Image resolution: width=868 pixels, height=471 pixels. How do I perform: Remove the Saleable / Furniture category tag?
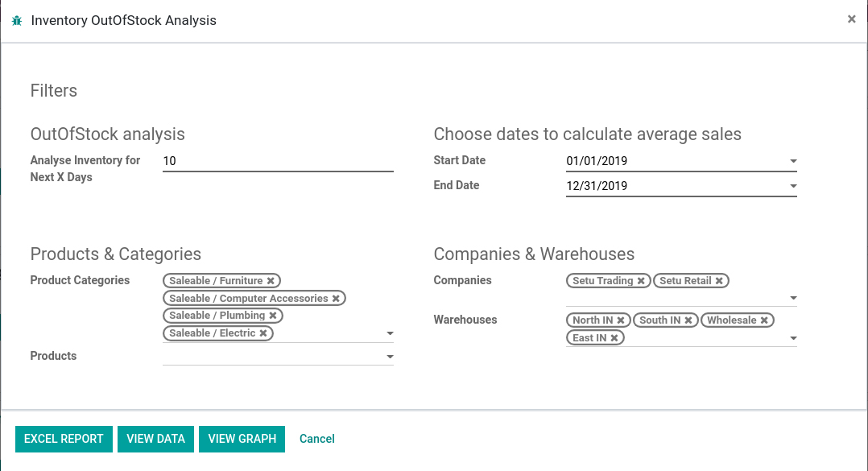(271, 281)
